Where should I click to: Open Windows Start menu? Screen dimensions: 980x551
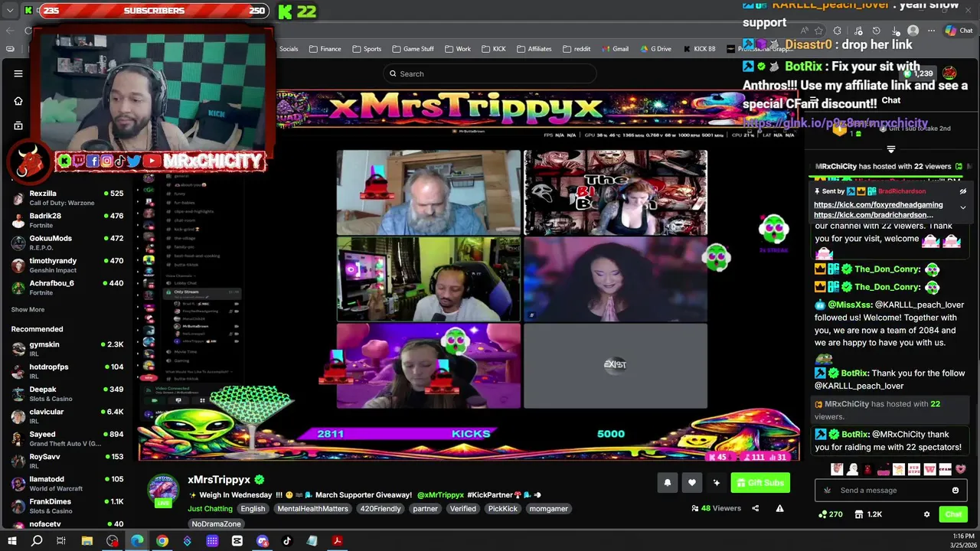[11, 541]
